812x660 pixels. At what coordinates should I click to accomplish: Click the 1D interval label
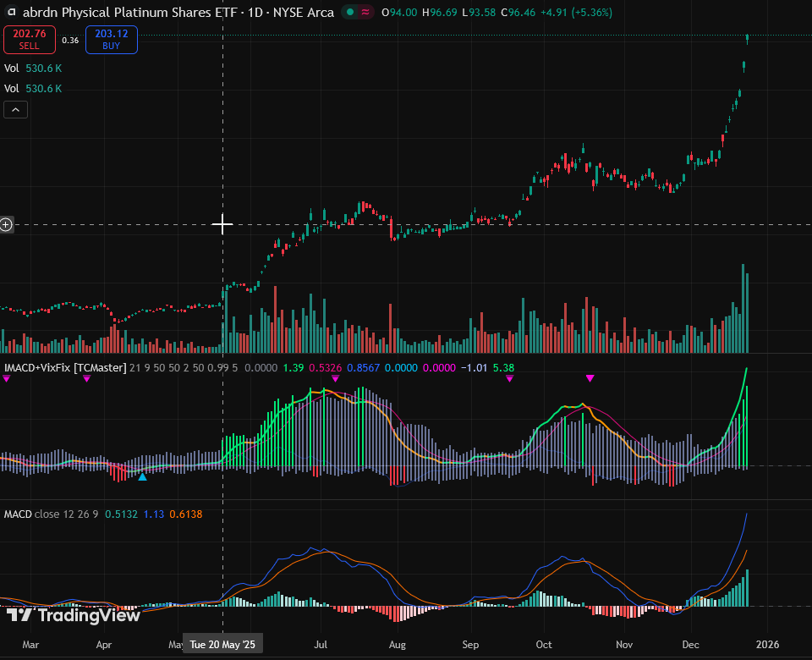tap(255, 13)
